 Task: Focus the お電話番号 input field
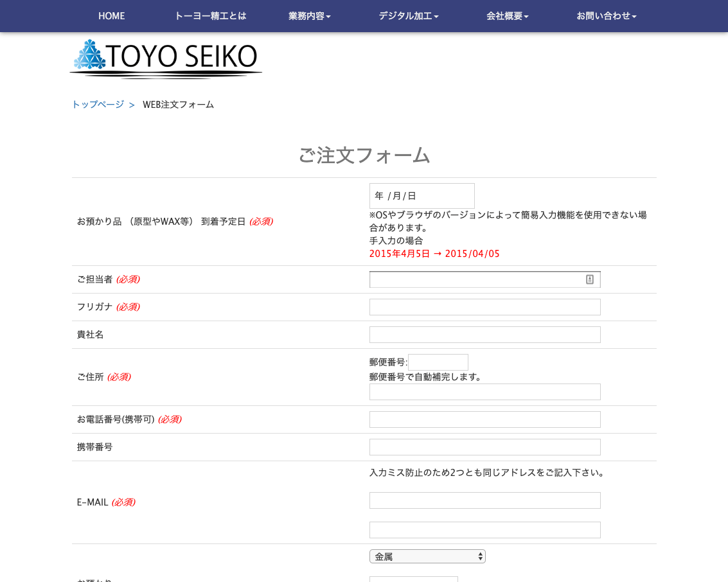pos(484,419)
